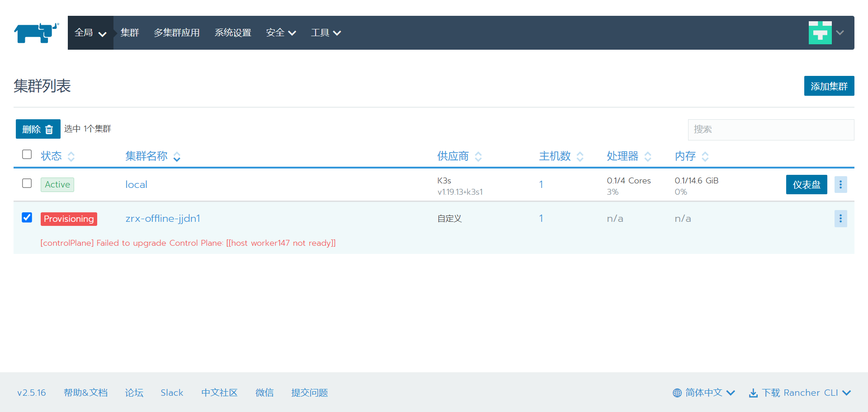The image size is (868, 412).
Task: Open the user avatar menu
Action: pos(826,33)
